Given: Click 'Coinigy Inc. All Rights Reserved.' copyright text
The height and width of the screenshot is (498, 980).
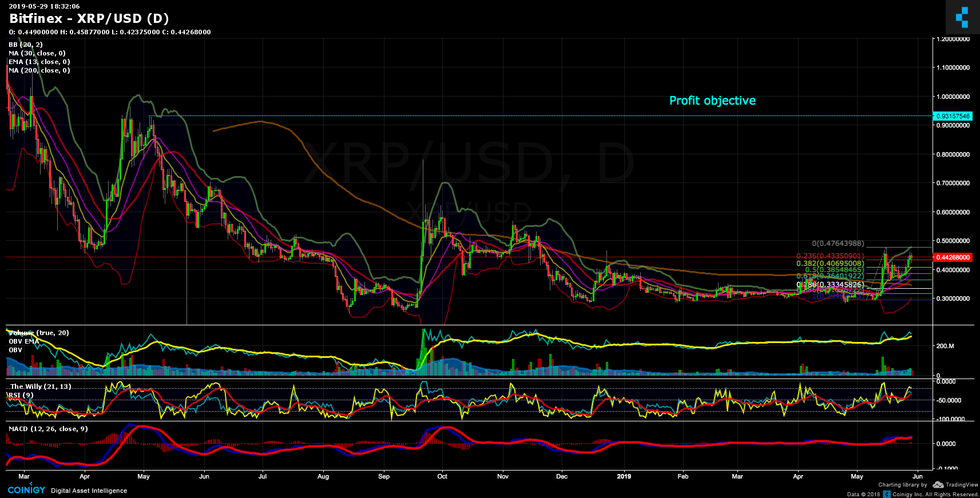Looking at the screenshot, I should pyautogui.click(x=935, y=495).
